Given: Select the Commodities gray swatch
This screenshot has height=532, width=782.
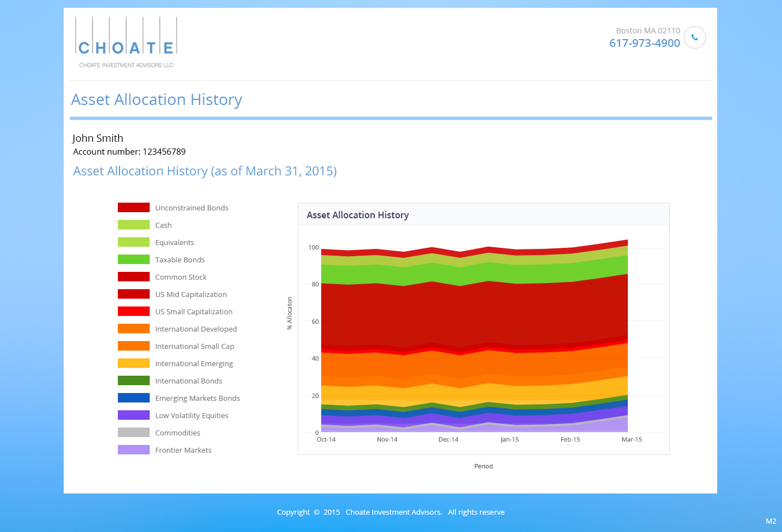Looking at the screenshot, I should pos(133,432).
